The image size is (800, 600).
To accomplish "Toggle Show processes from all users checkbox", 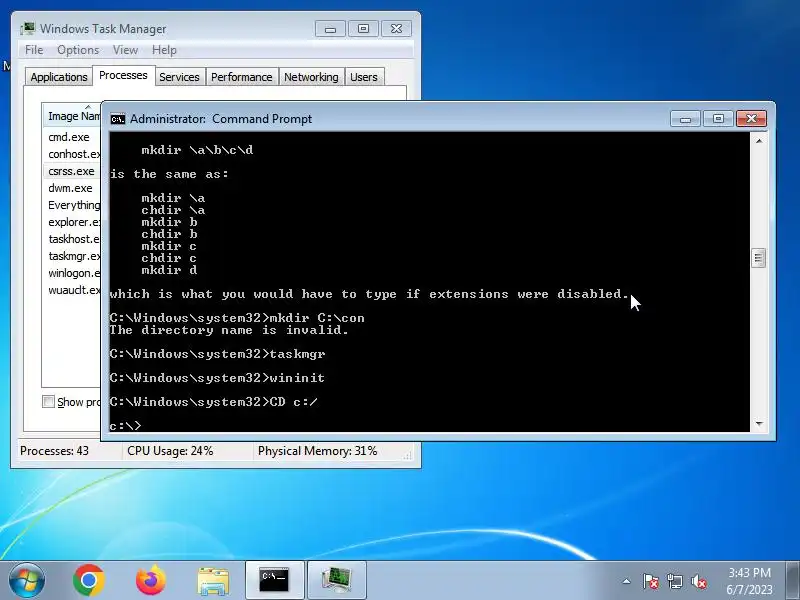I will click(x=48, y=402).
